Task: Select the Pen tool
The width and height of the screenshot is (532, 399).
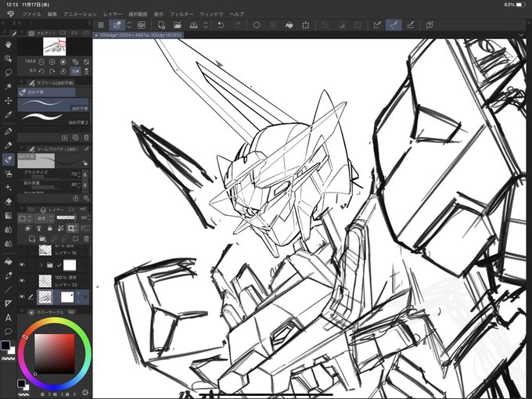Action: [x=8, y=131]
